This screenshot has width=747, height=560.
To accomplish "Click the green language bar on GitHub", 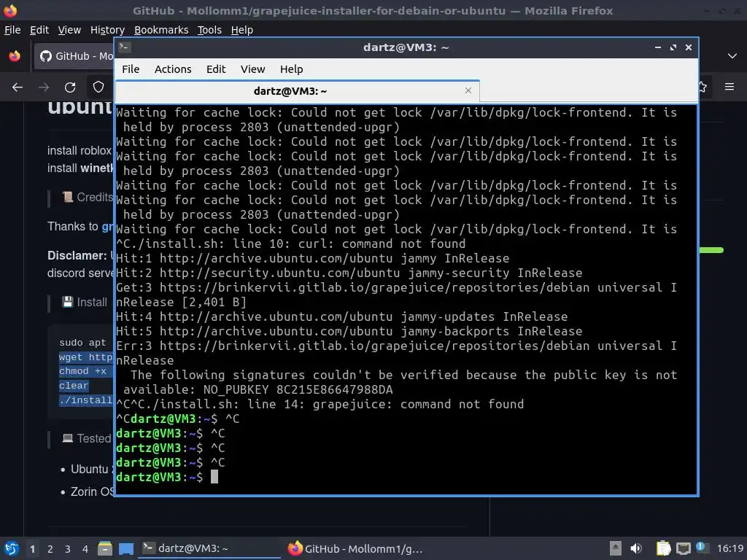I will pos(711,250).
